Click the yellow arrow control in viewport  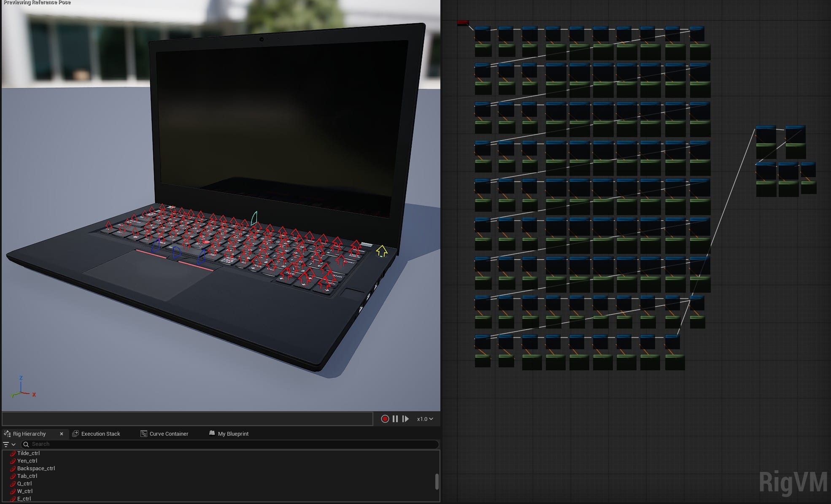tap(382, 251)
